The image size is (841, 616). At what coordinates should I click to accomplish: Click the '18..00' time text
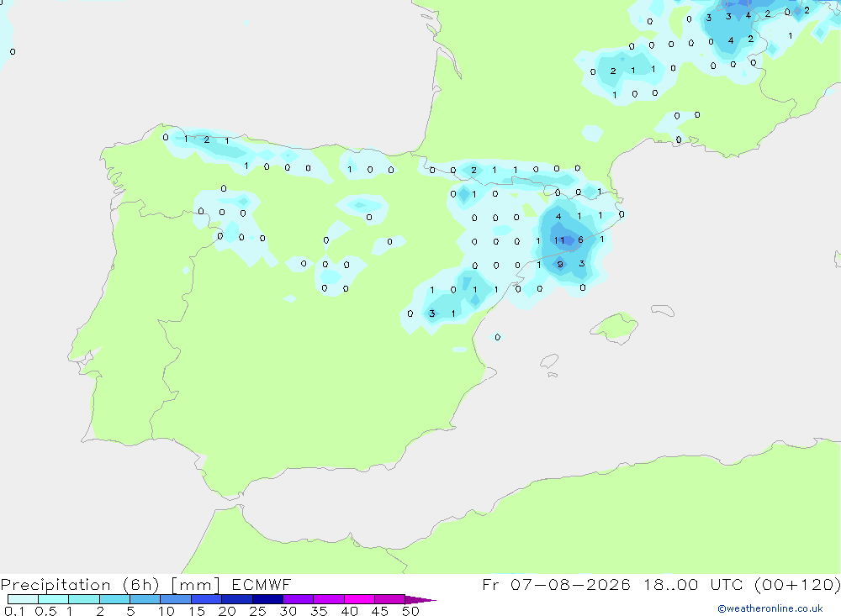pos(670,585)
